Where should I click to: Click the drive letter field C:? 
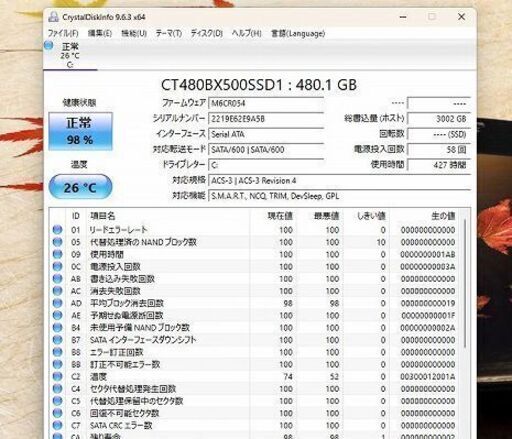(x=266, y=165)
